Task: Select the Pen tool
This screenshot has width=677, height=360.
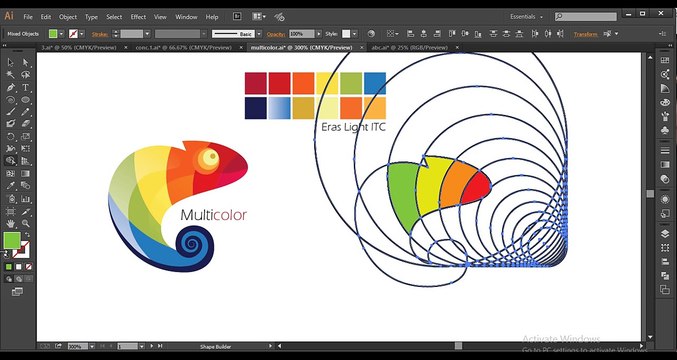Action: coord(10,88)
